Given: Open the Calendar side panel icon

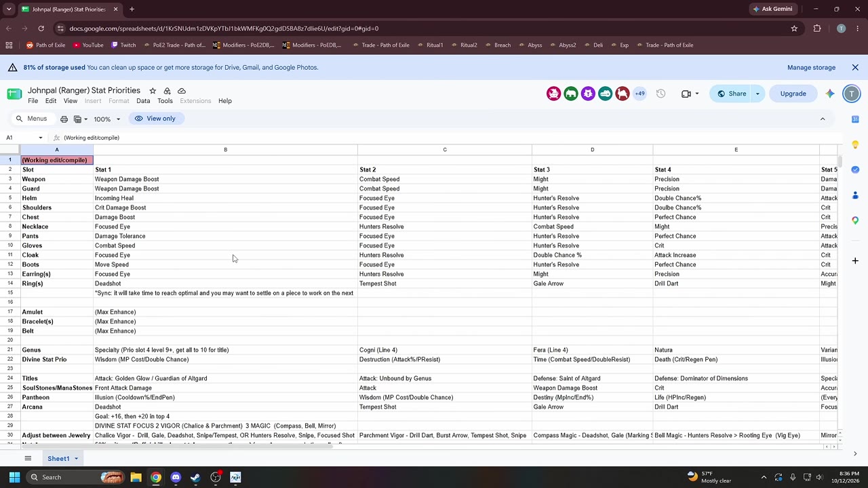Looking at the screenshot, I should click(855, 119).
